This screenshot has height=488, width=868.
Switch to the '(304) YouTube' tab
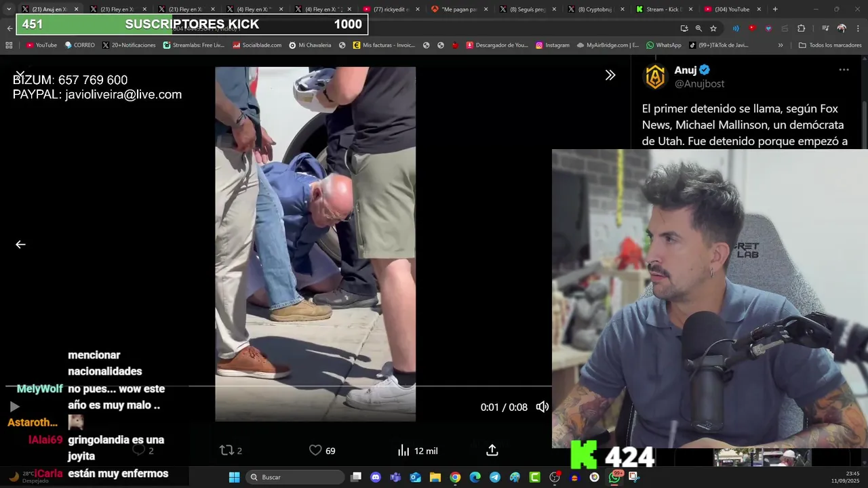(732, 9)
